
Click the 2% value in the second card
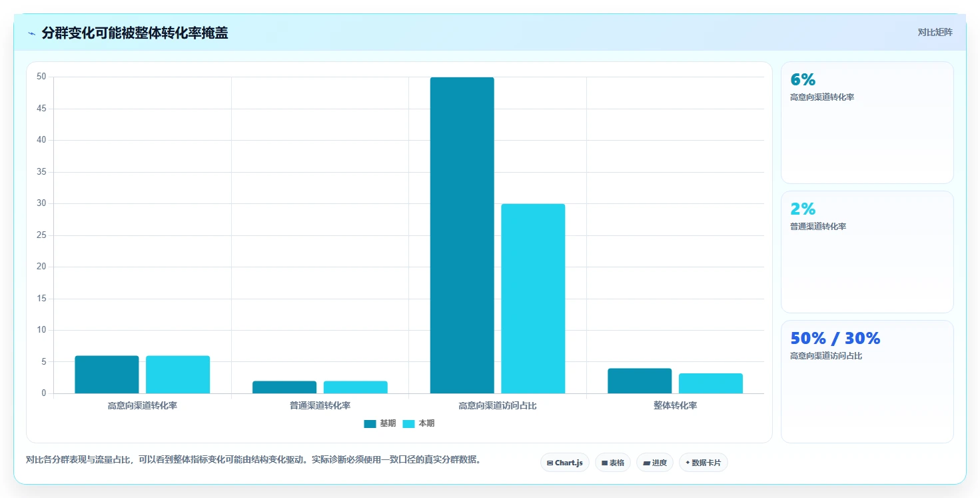(x=803, y=209)
